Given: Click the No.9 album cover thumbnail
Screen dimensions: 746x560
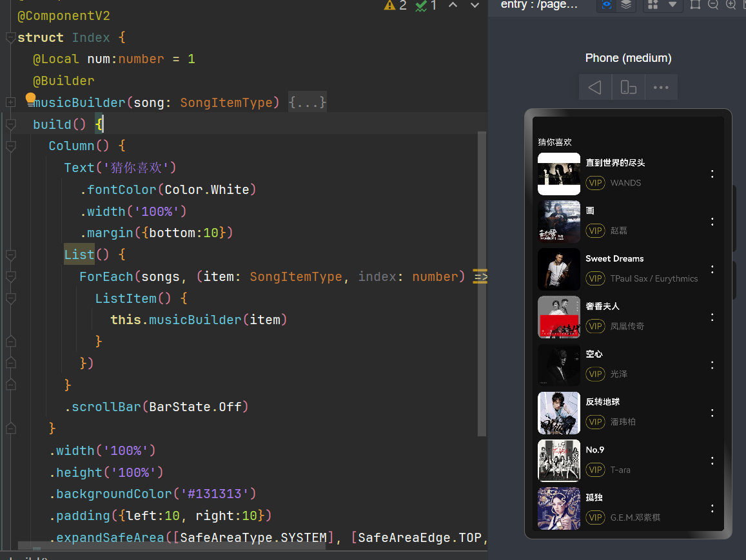Looking at the screenshot, I should point(558,460).
